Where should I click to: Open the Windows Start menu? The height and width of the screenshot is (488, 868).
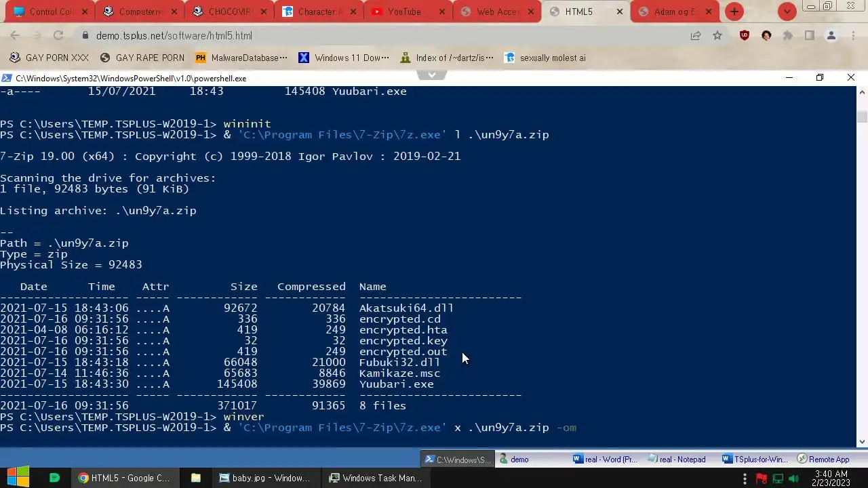pyautogui.click(x=18, y=478)
